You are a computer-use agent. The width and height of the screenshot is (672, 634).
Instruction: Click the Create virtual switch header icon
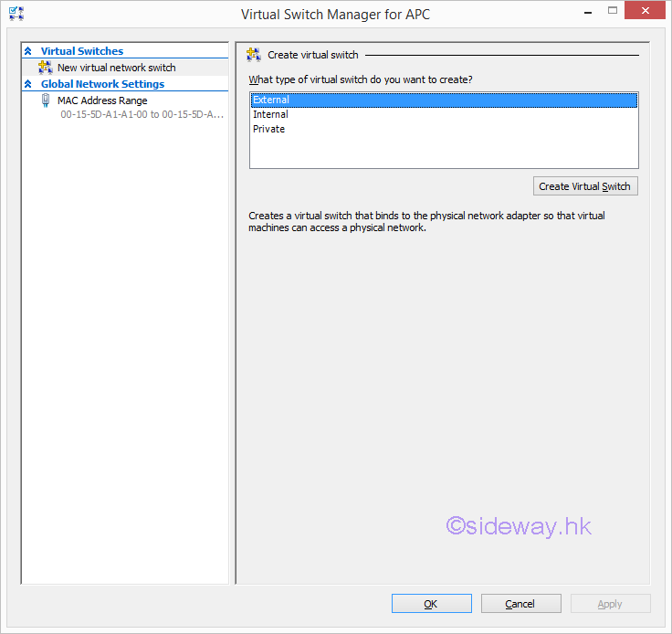coord(255,56)
